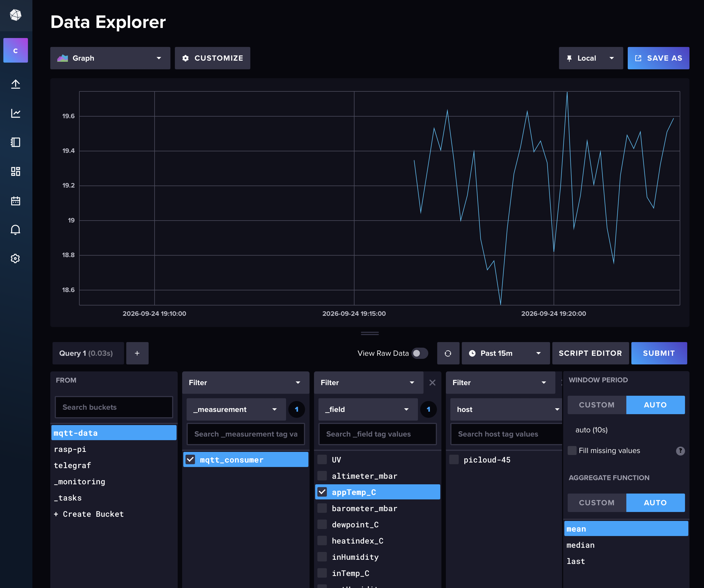Open Tasks calendar icon in sidebar
Screen dimensions: 704x588
15,201
